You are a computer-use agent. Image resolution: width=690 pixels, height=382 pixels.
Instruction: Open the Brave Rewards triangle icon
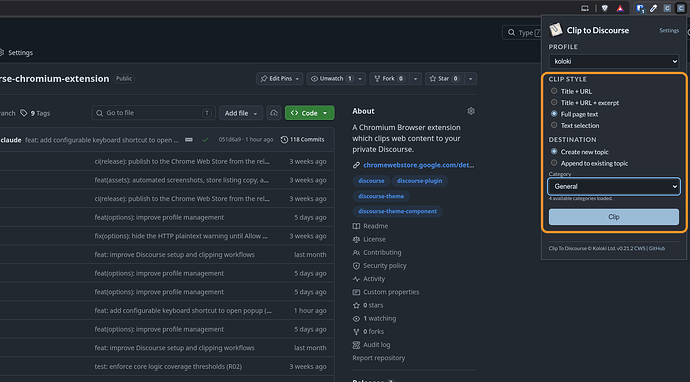[620, 8]
